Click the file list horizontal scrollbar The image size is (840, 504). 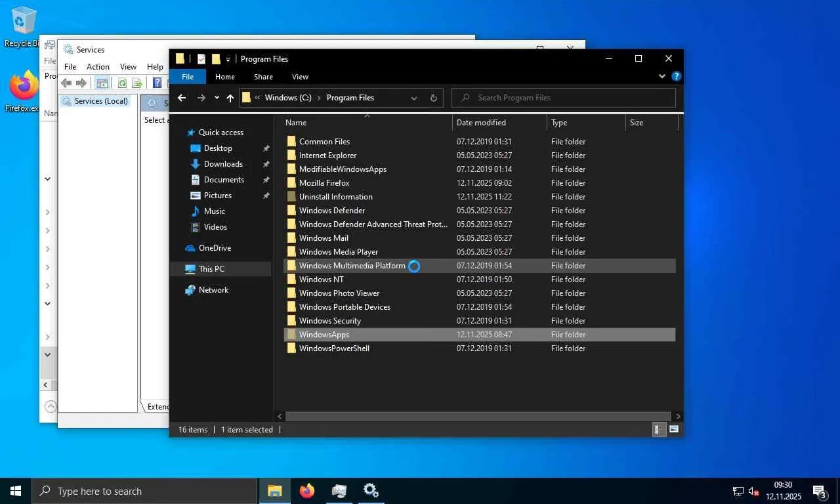478,416
